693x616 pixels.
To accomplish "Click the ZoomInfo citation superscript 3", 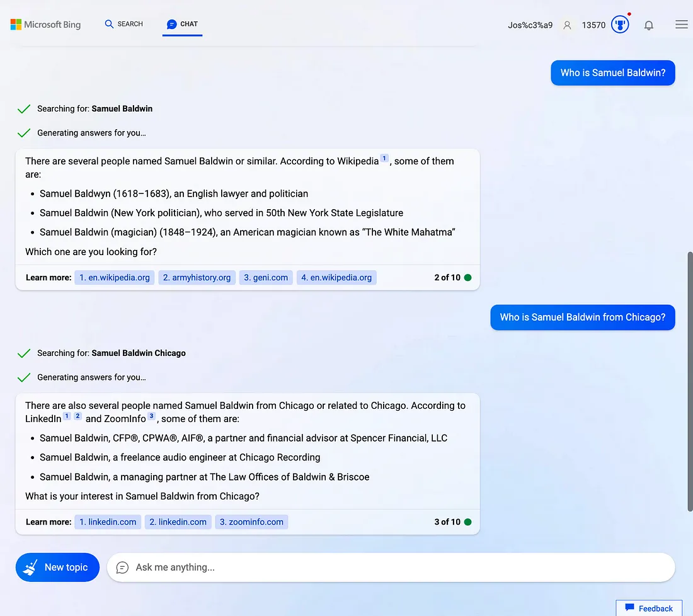I will pyautogui.click(x=152, y=416).
